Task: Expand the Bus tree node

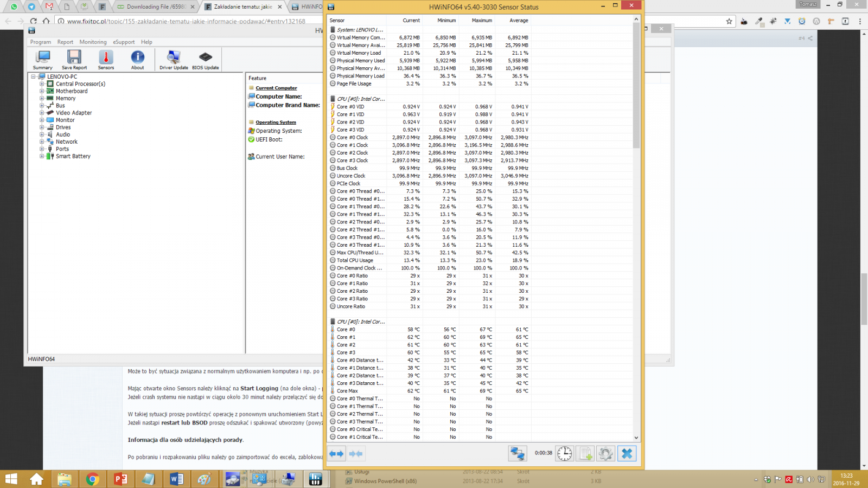Action: pos(42,106)
